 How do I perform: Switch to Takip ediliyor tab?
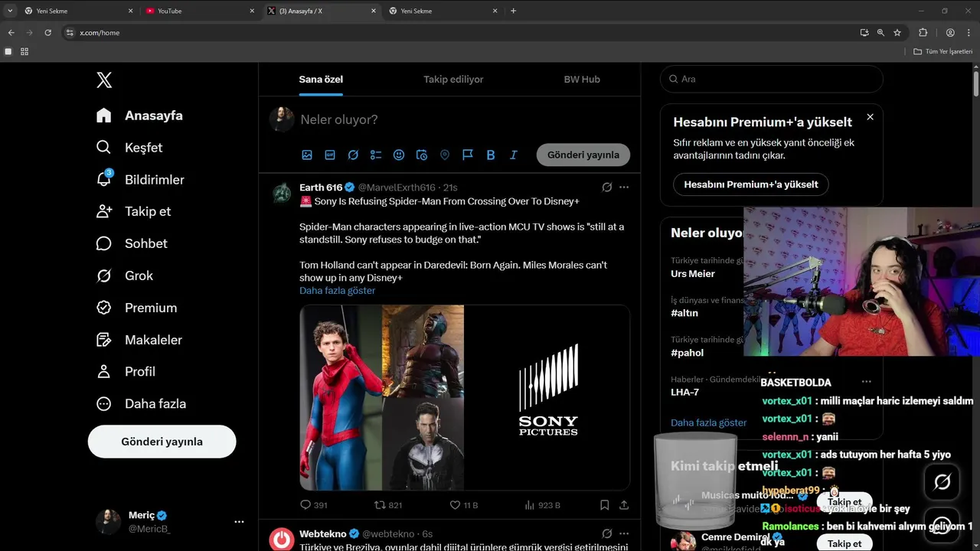453,79
